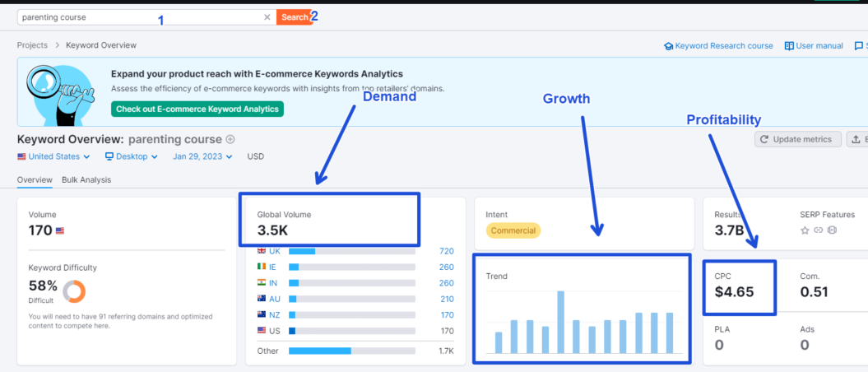Click the IN country link in Global Volume
Viewport: 868px width, 372px height.
click(273, 283)
